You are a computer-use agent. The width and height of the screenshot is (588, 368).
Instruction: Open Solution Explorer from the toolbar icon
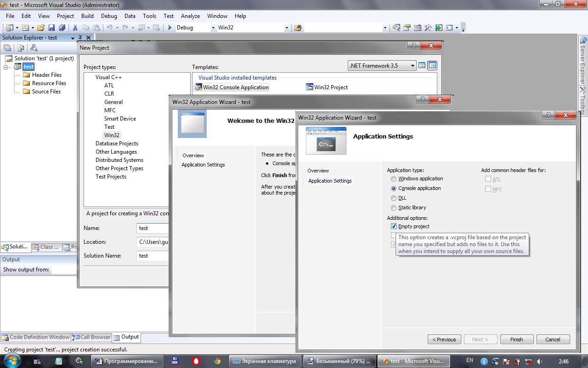pyautogui.click(x=396, y=28)
